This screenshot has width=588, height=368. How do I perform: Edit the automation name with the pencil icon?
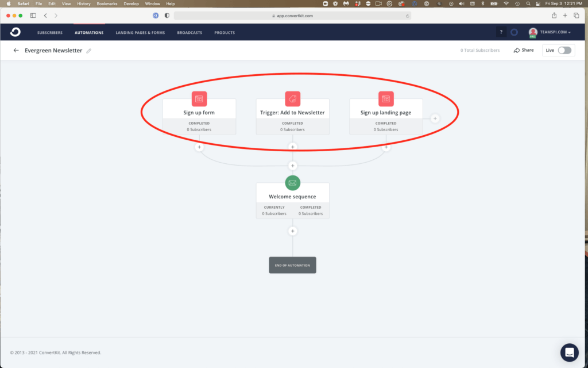(x=89, y=51)
